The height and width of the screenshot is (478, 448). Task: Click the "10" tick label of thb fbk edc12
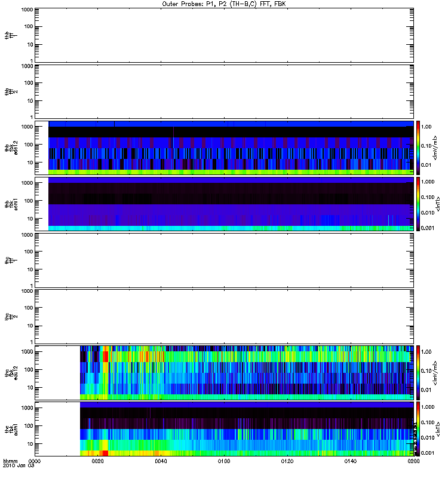pos(30,163)
